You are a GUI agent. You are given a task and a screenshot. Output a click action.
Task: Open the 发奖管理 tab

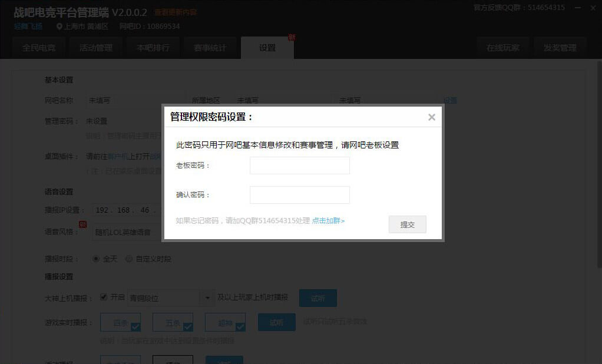click(x=560, y=48)
